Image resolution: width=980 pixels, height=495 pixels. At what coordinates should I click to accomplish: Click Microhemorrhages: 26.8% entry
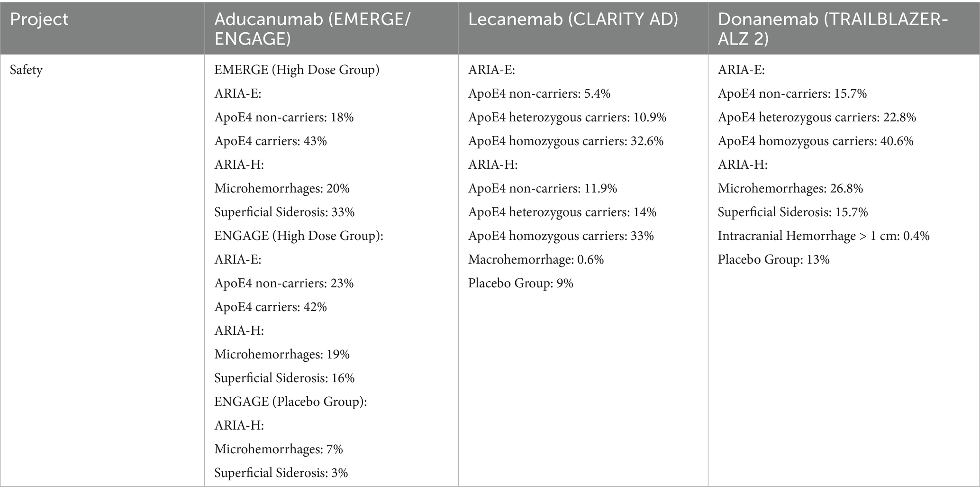pyautogui.click(x=790, y=188)
